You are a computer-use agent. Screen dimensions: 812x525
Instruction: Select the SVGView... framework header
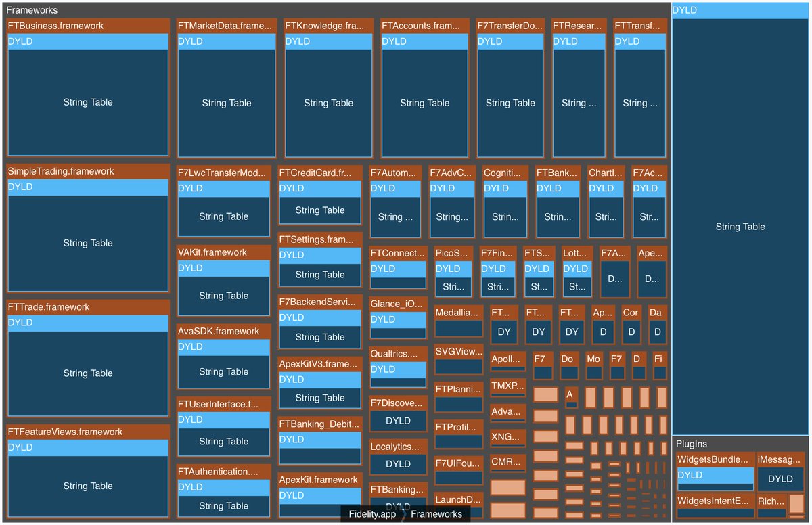459,351
